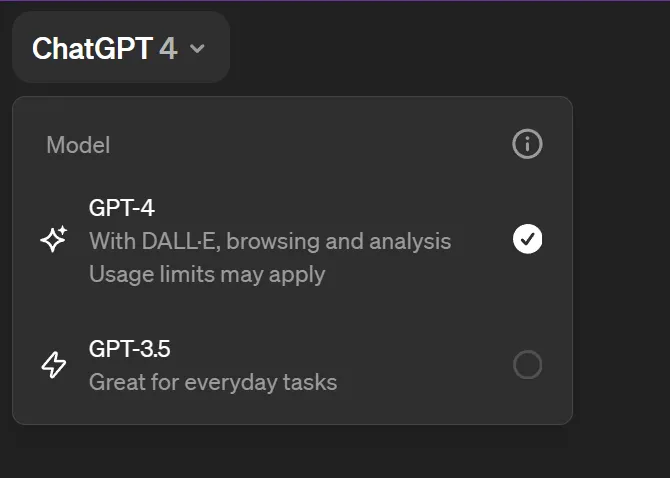Choose the GPT-3.5 menu title

click(x=130, y=349)
